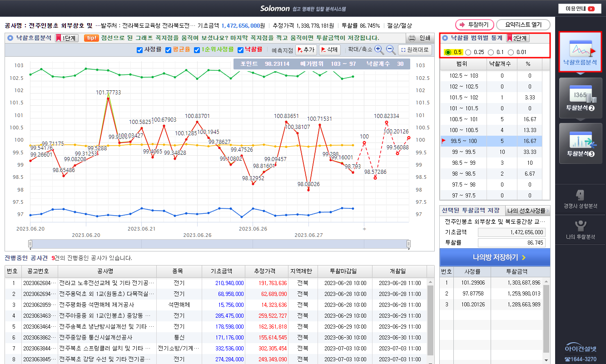
Task: Click the 기초금액 field showing 1,472,656,000
Action: tap(512, 232)
